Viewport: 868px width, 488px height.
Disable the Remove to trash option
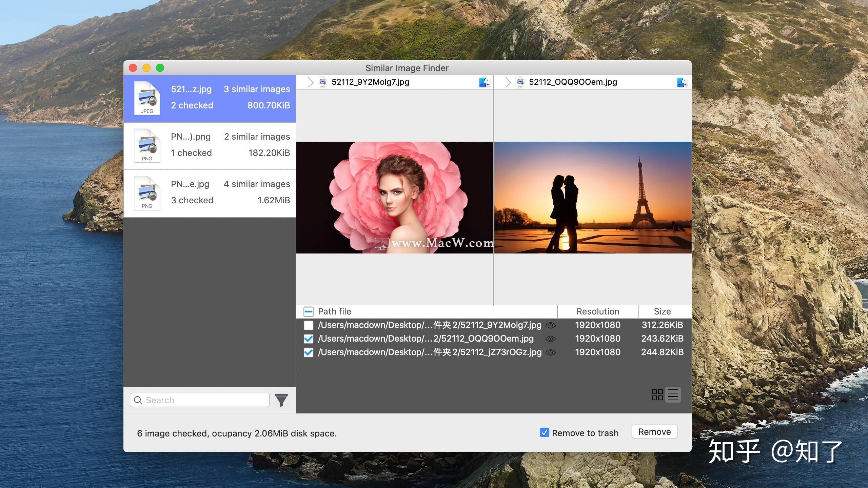click(544, 433)
